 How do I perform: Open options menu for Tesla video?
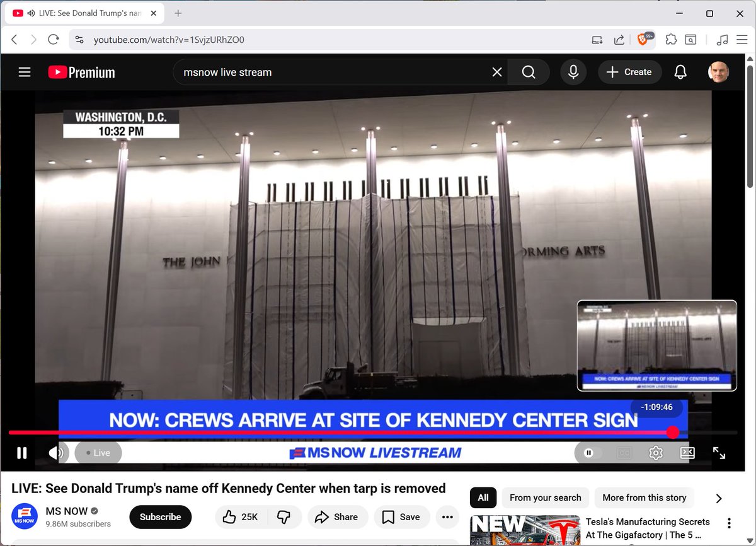(x=729, y=523)
